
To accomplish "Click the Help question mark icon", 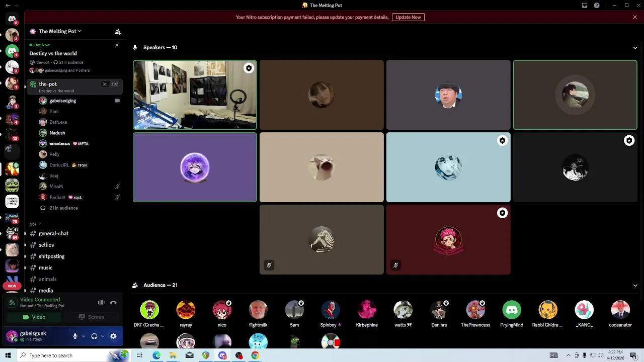I will tap(597, 6).
